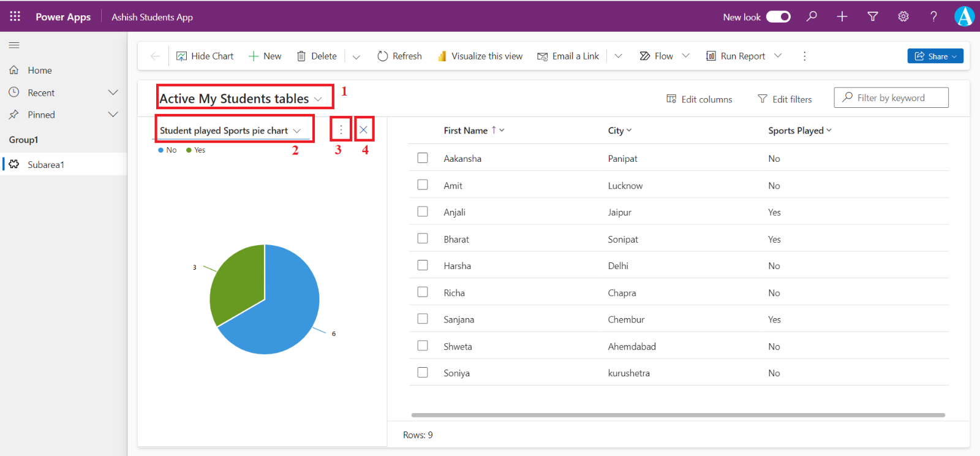Open the advanced filter funnel icon

coord(873,17)
